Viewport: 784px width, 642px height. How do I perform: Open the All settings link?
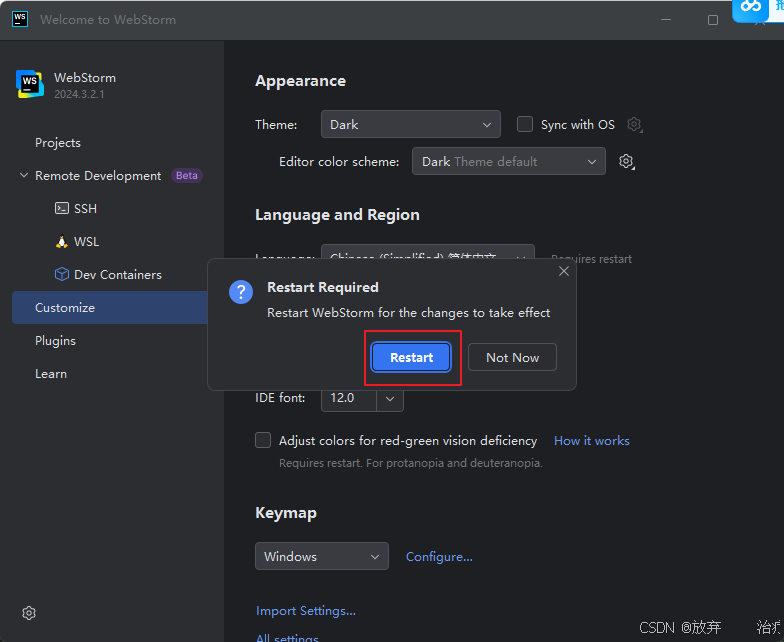287,638
